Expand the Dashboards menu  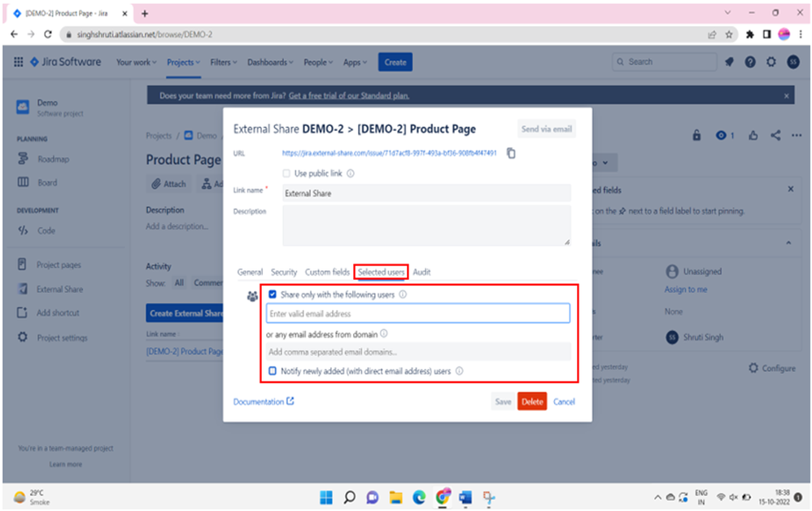[270, 63]
